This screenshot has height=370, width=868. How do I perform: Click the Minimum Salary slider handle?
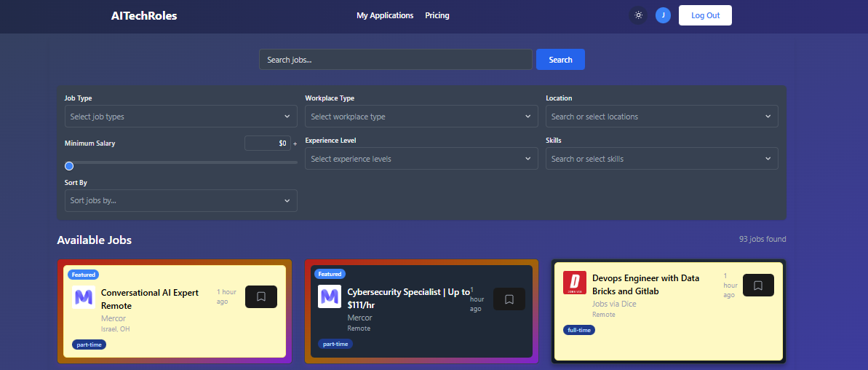(x=69, y=166)
